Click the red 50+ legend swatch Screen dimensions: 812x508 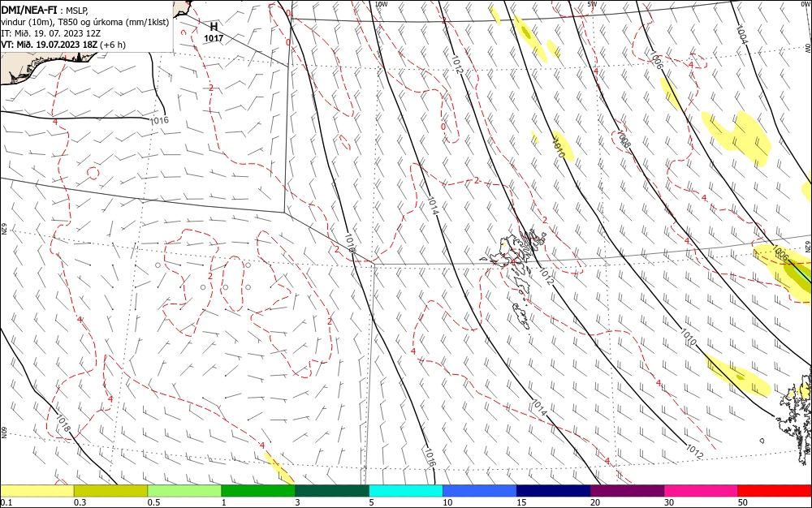pyautogui.click(x=775, y=491)
